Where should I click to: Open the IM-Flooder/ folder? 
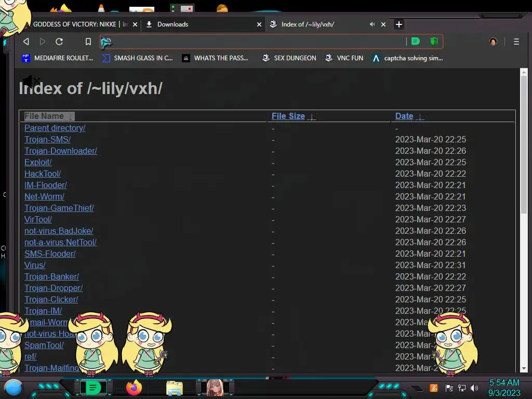[46, 185]
